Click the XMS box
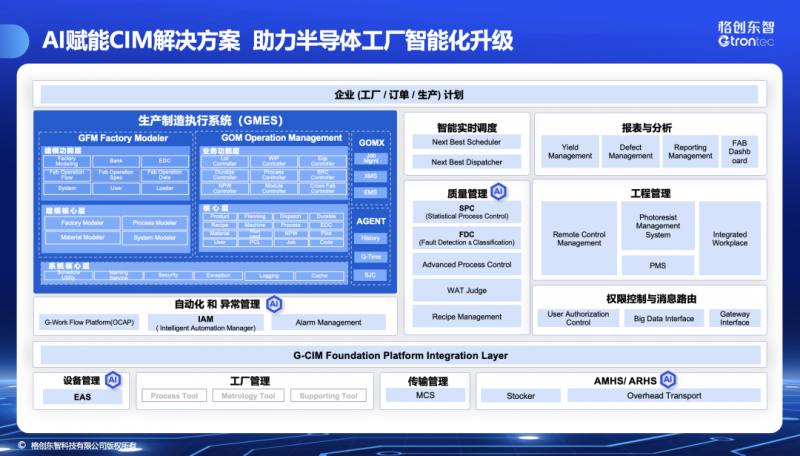The height and width of the screenshot is (456, 800). [371, 175]
